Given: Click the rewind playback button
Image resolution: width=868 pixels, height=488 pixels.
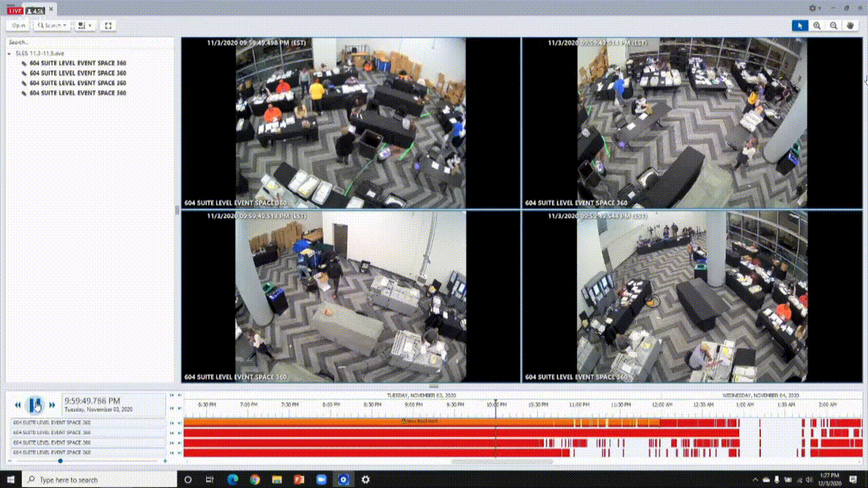Looking at the screenshot, I should [18, 405].
